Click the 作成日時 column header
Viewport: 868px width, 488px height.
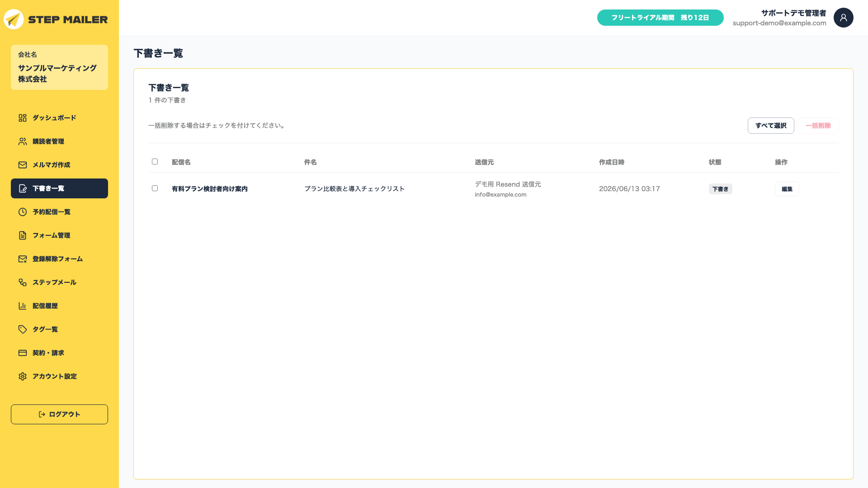[612, 162]
